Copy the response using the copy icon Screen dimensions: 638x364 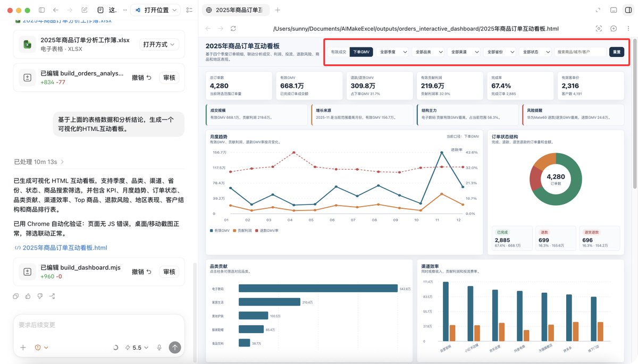click(x=16, y=296)
